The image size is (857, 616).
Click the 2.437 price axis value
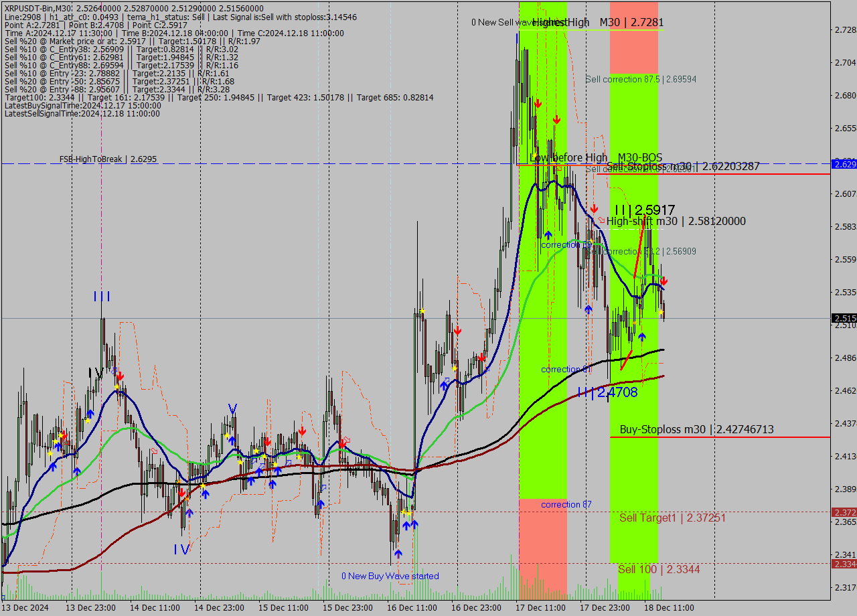pos(845,424)
